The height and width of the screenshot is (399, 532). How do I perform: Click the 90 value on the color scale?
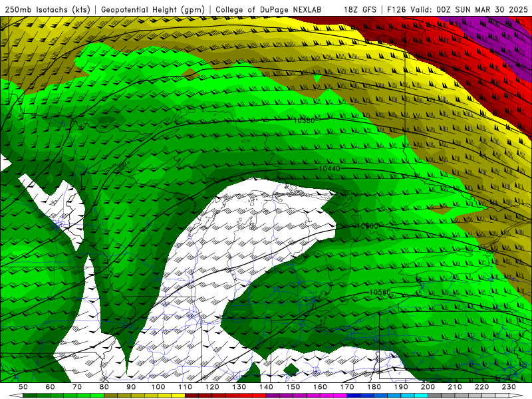point(131,387)
